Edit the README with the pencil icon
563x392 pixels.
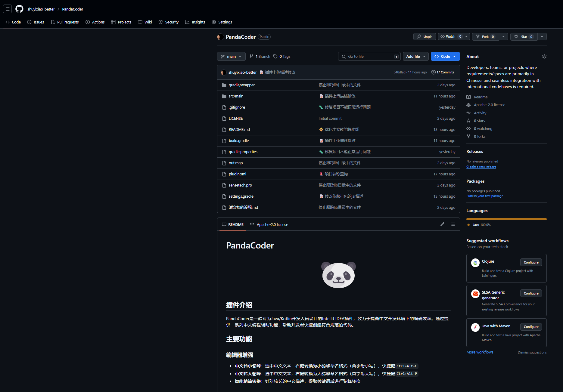(442, 224)
